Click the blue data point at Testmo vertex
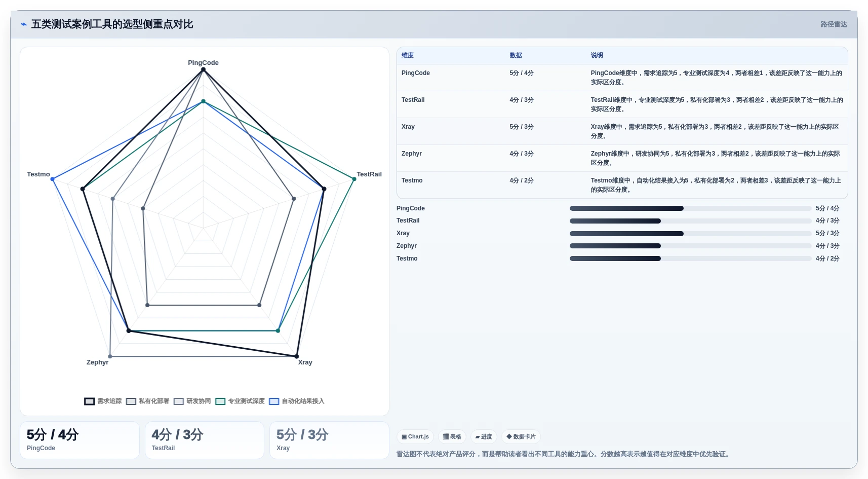The height and width of the screenshot is (479, 868). coord(53,179)
